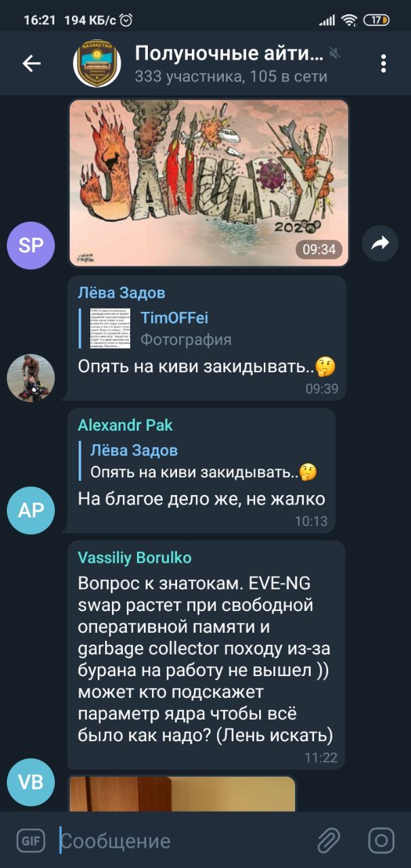Tap the forward arrow beside January image

point(380,243)
